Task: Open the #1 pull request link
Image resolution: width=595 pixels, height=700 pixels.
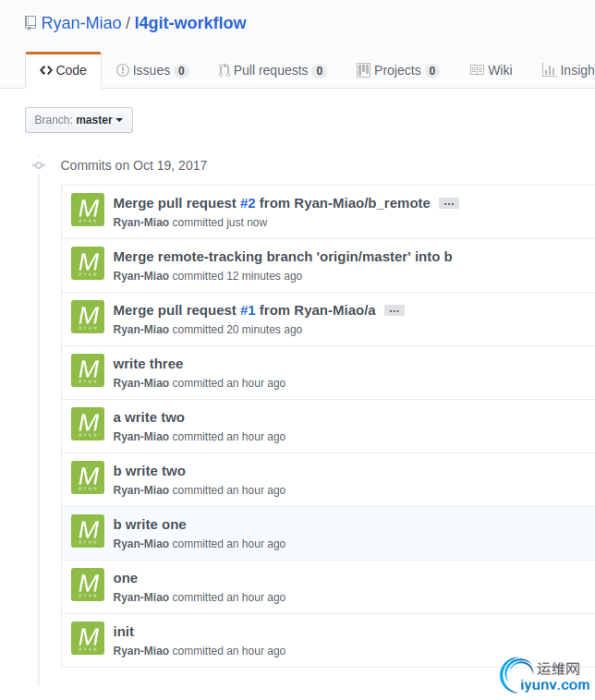Action: 248,310
